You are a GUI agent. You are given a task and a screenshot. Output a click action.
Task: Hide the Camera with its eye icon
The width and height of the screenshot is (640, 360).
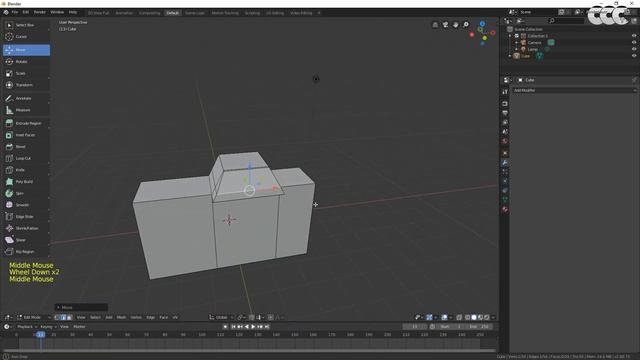(x=634, y=42)
